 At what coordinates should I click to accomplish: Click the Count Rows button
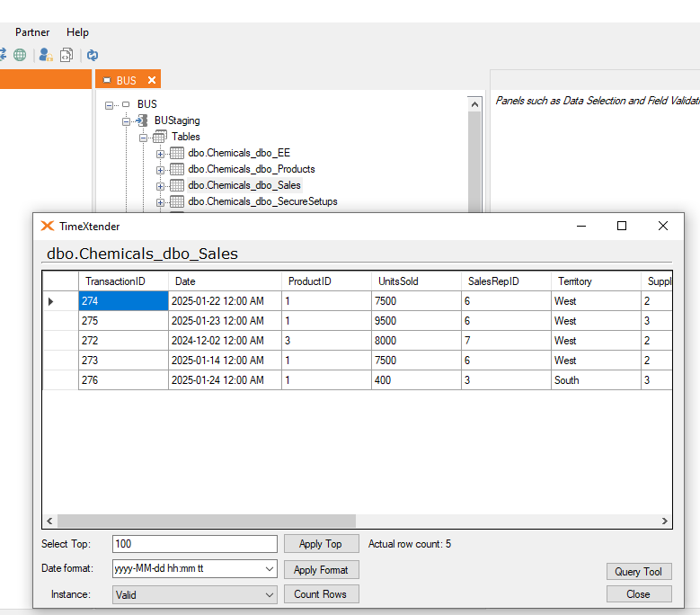coord(321,594)
